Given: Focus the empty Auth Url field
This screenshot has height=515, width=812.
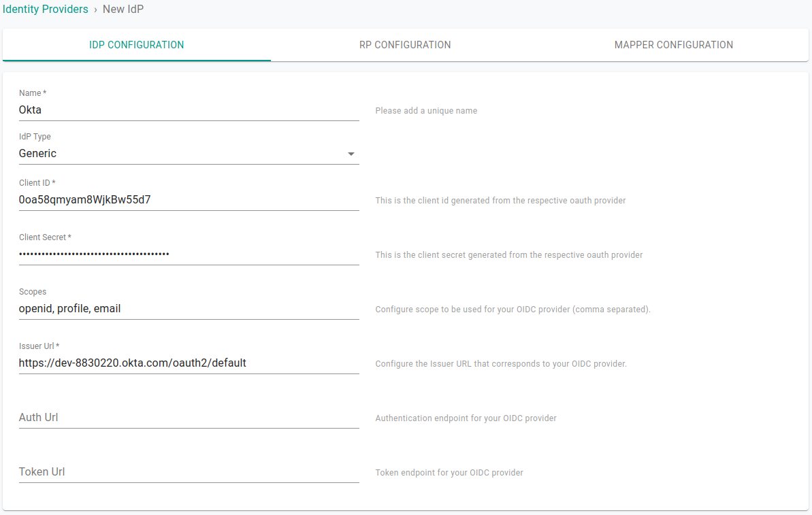Looking at the screenshot, I should coord(189,417).
